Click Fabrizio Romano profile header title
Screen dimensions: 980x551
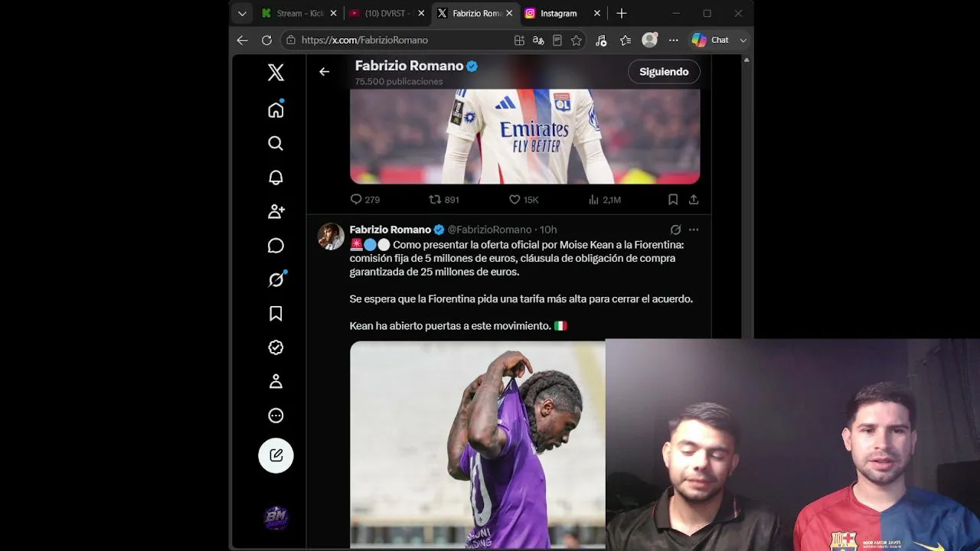point(409,66)
